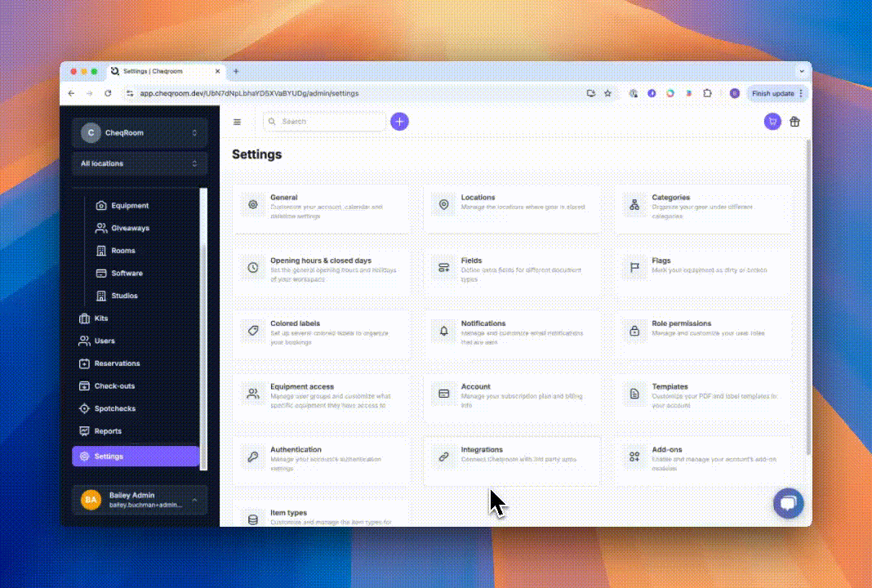
Task: Go back with the browser back arrow
Action: [x=71, y=93]
